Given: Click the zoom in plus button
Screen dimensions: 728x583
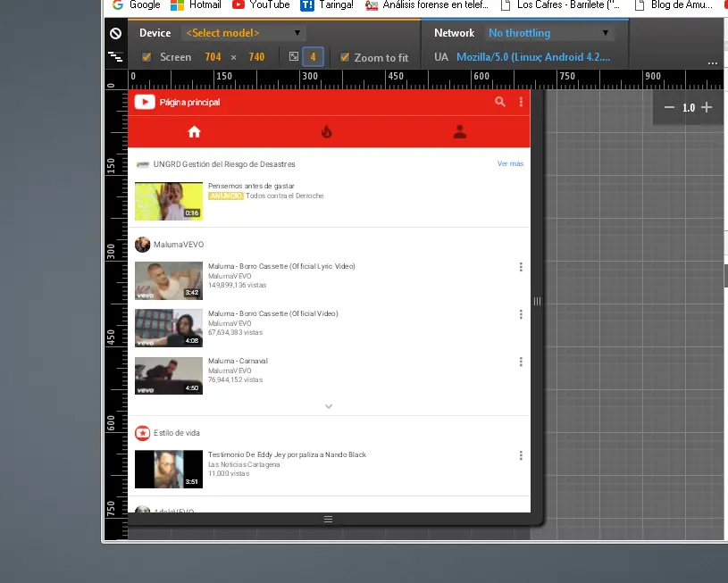Looking at the screenshot, I should pos(707,108).
